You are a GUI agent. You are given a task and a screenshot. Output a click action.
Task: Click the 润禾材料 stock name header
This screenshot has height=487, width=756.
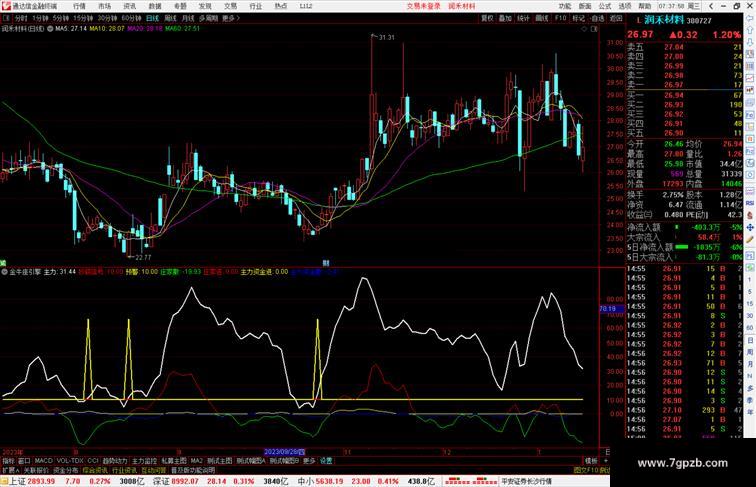coord(664,20)
